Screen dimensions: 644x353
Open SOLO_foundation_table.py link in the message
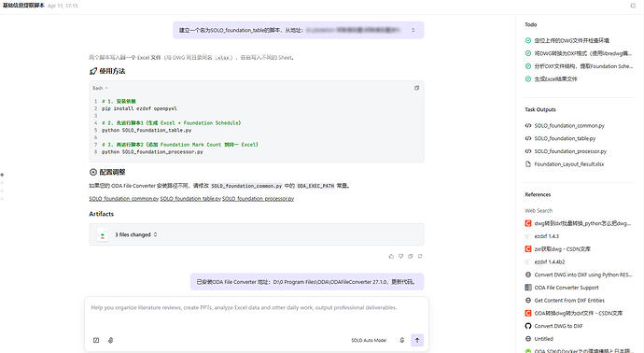pos(190,199)
